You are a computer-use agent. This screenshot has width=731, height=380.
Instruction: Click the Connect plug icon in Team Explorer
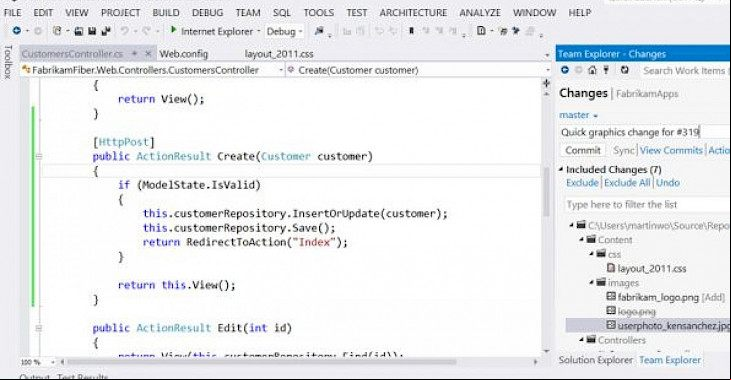point(606,70)
